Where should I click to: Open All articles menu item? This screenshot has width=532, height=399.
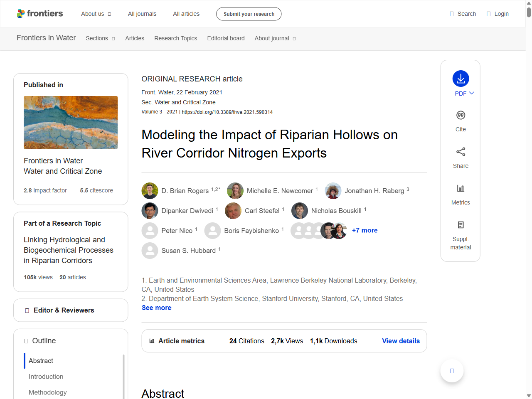point(186,14)
